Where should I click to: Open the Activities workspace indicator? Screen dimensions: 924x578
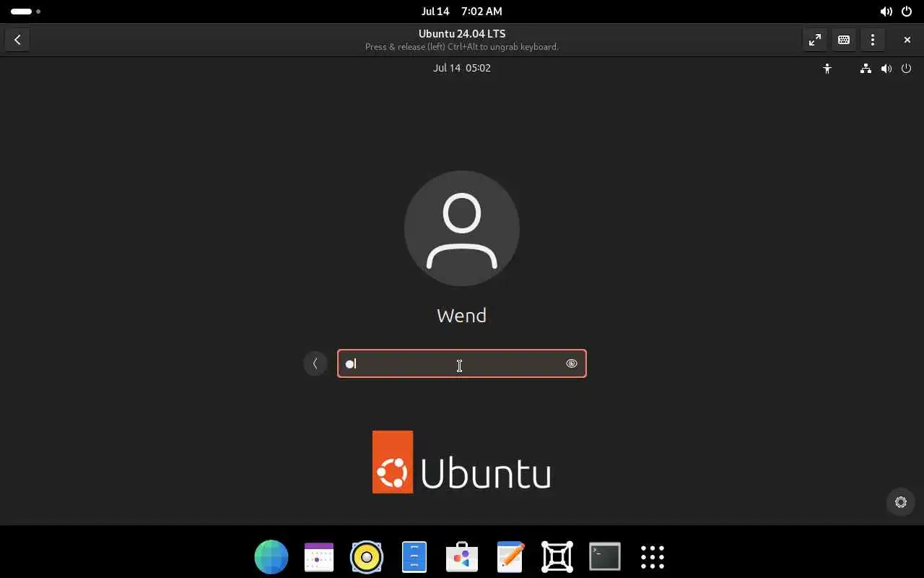coord(25,12)
